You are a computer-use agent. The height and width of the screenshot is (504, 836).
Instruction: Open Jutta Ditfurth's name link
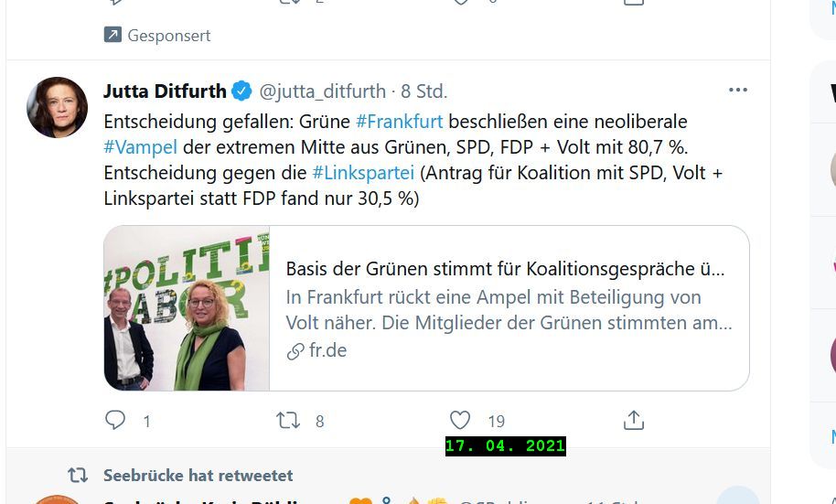(x=165, y=91)
